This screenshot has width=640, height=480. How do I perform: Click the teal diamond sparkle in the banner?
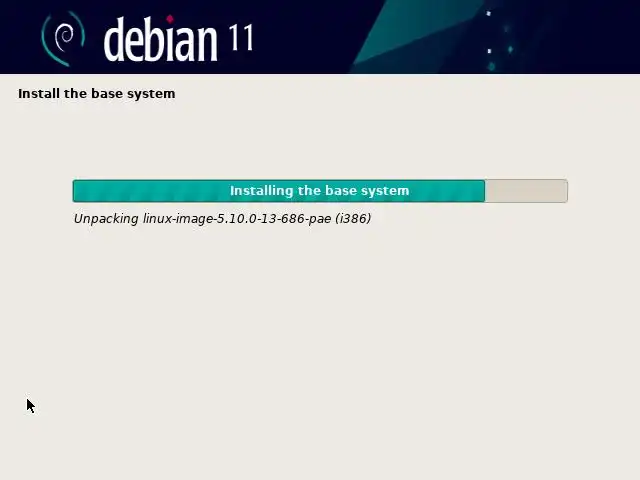click(x=510, y=50)
